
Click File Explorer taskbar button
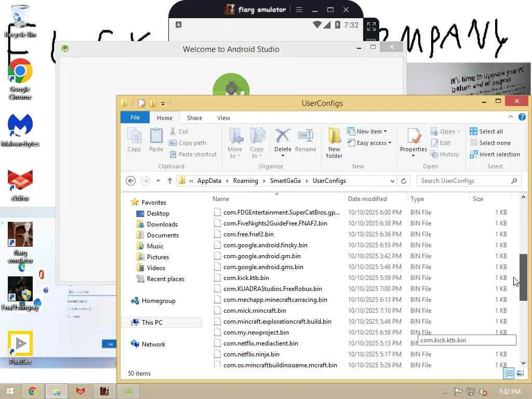[57, 391]
